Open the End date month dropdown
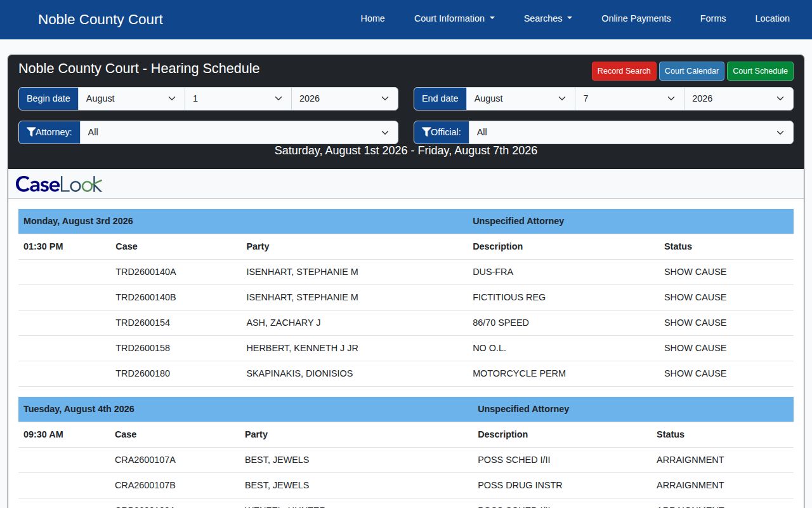This screenshot has width=812, height=508. pyautogui.click(x=521, y=98)
